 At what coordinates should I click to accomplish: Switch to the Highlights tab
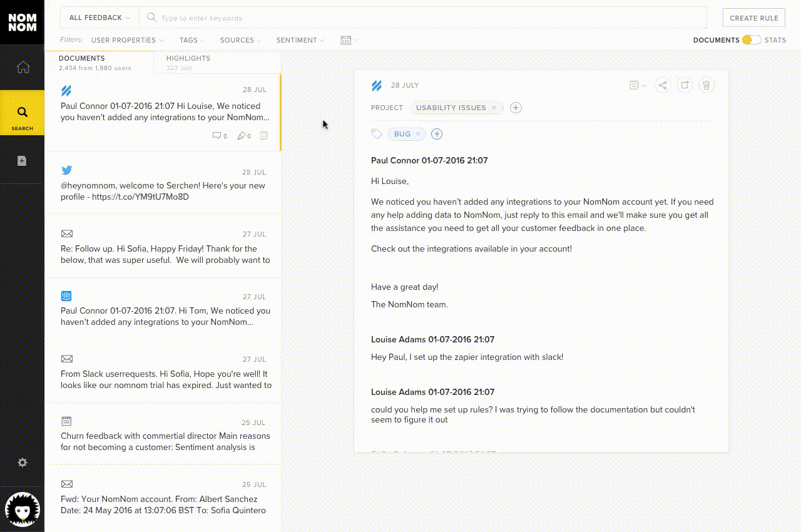pyautogui.click(x=188, y=58)
